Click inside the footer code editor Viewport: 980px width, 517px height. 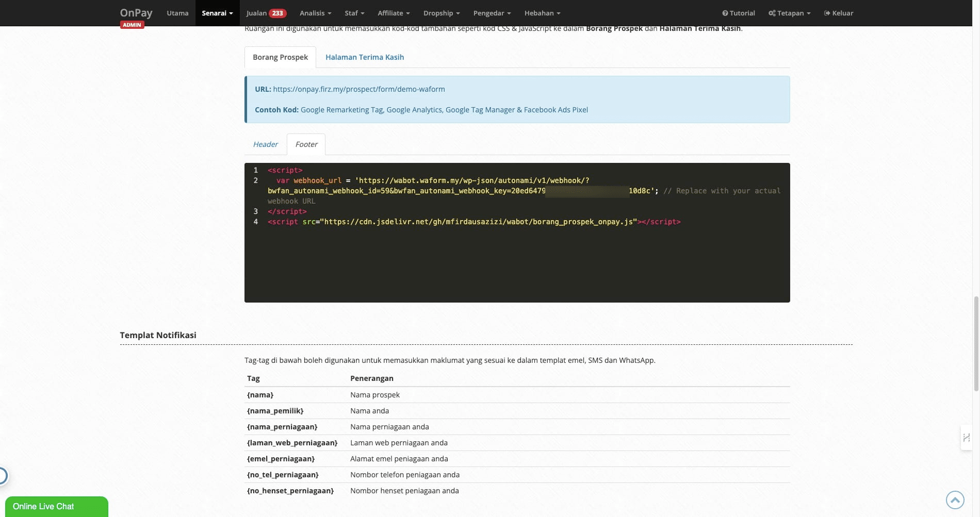(x=517, y=232)
